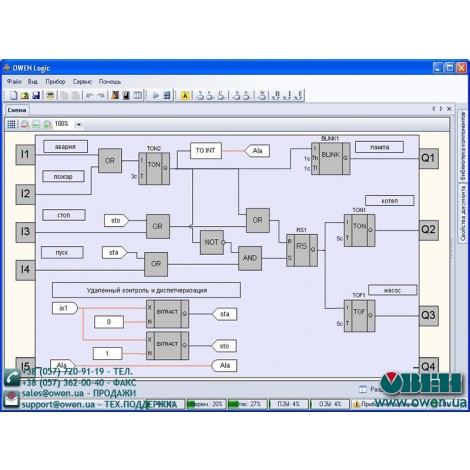
Task: Redo the last action
Action: tap(100, 96)
